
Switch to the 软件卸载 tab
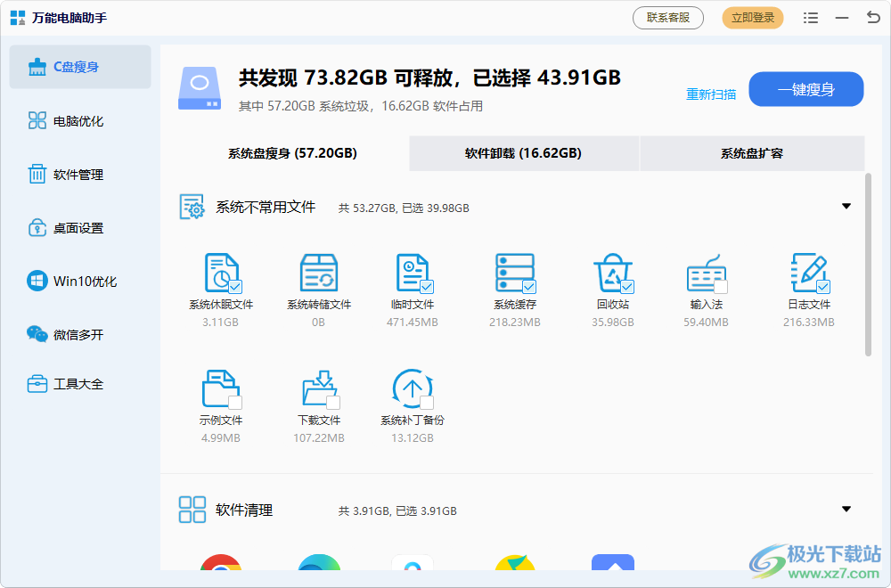[523, 153]
